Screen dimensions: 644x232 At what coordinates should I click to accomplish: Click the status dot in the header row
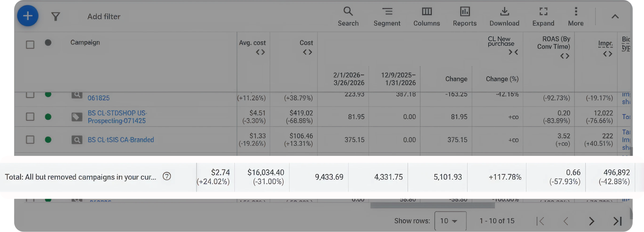[48, 43]
